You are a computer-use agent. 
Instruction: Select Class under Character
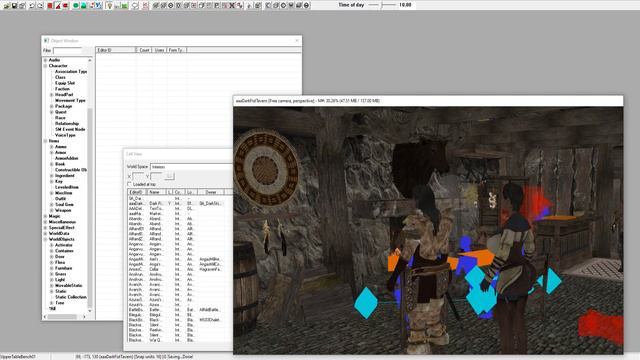tap(60, 77)
